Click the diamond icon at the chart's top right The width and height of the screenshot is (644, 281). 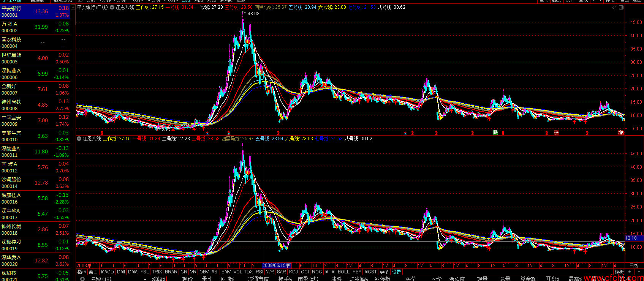(x=614, y=7)
